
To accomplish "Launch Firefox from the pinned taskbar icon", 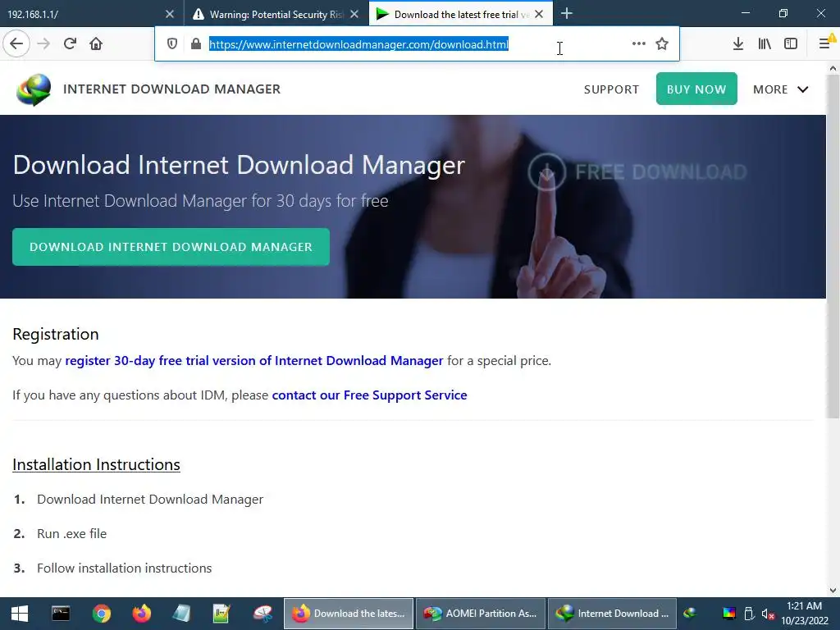I will click(142, 614).
